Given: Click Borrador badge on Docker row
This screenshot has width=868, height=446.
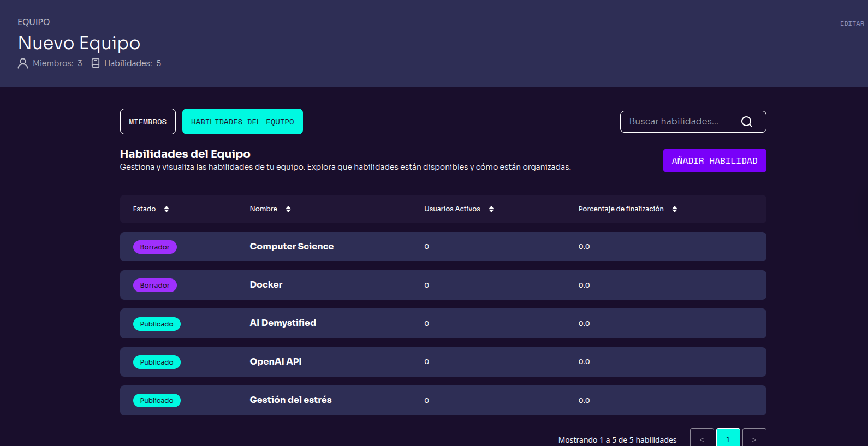Looking at the screenshot, I should [155, 286].
